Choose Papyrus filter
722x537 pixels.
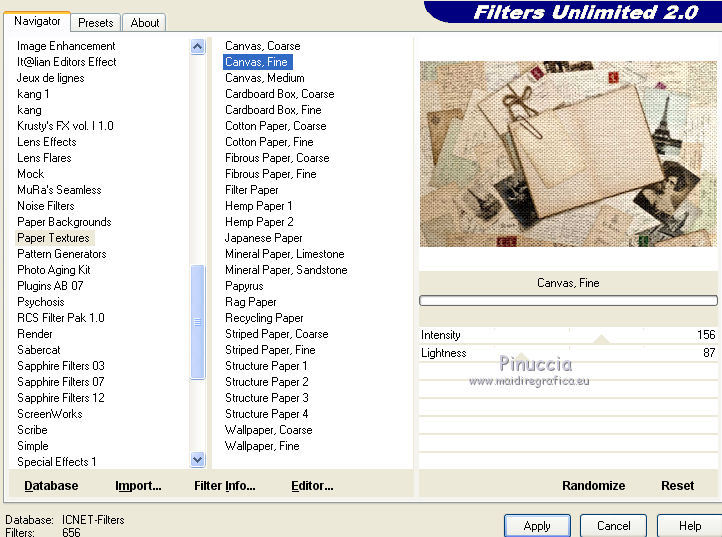tap(244, 286)
